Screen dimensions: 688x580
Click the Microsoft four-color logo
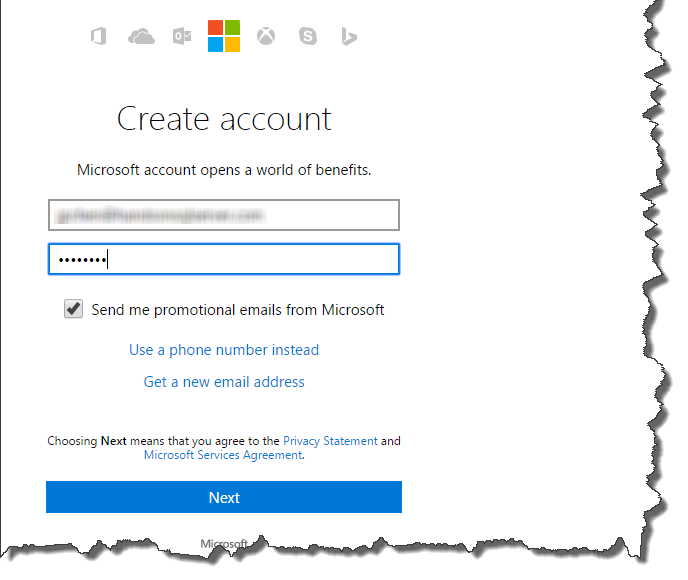click(224, 36)
